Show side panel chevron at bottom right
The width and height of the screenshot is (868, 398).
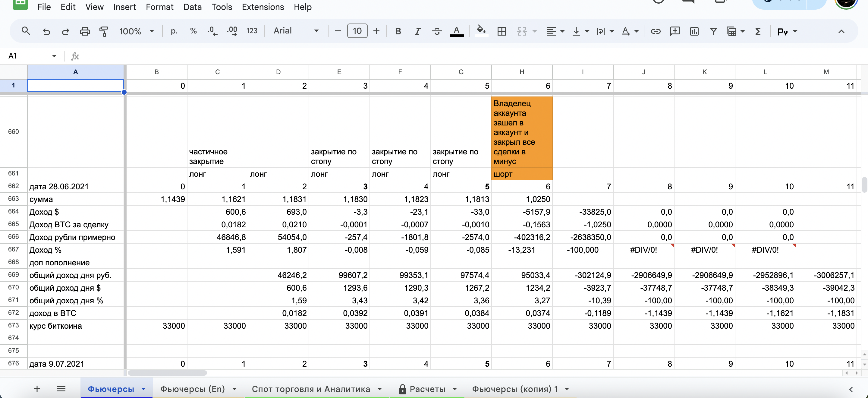tap(851, 389)
